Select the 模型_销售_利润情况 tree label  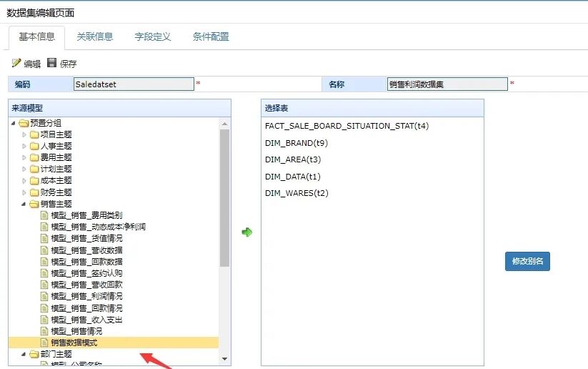point(86,297)
